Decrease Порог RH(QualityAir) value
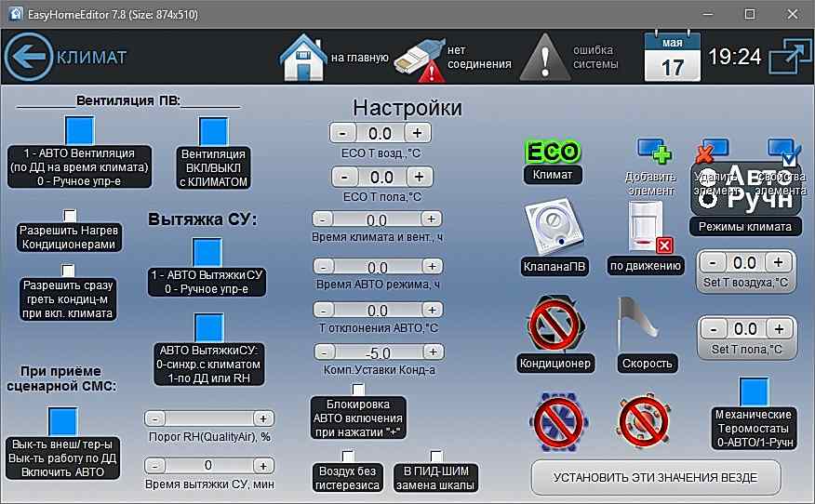The image size is (815, 504). click(x=155, y=418)
